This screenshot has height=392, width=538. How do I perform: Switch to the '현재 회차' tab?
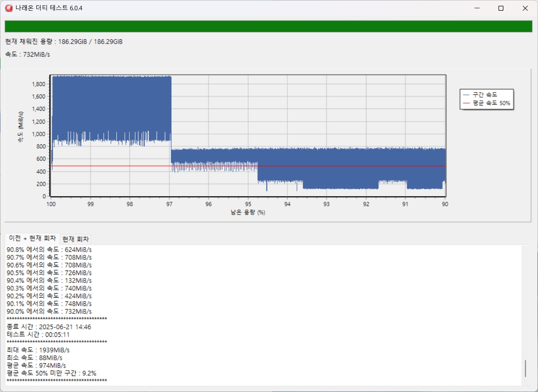click(76, 239)
